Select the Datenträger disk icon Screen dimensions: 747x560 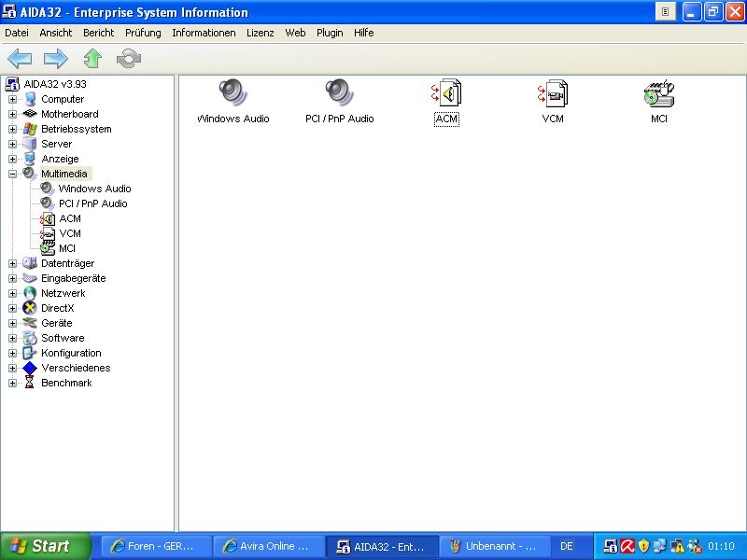[x=30, y=263]
